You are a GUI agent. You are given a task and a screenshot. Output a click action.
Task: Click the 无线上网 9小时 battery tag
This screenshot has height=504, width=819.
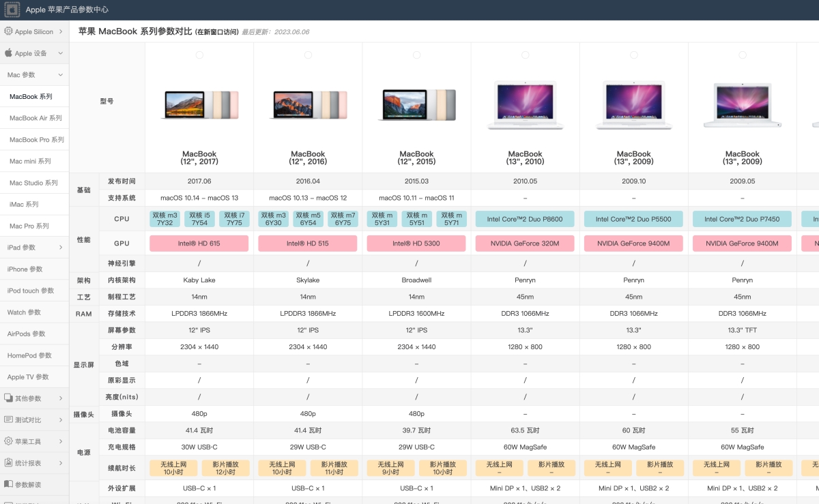tap(390, 468)
